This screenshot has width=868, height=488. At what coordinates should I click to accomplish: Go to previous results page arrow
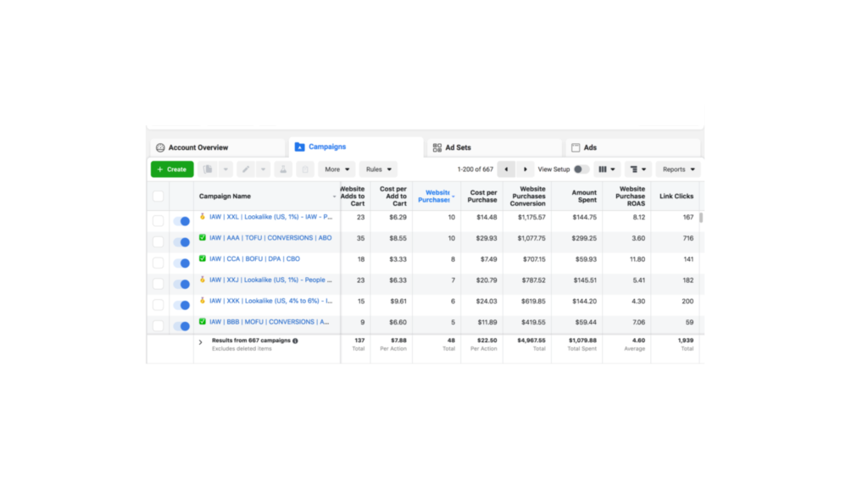506,169
